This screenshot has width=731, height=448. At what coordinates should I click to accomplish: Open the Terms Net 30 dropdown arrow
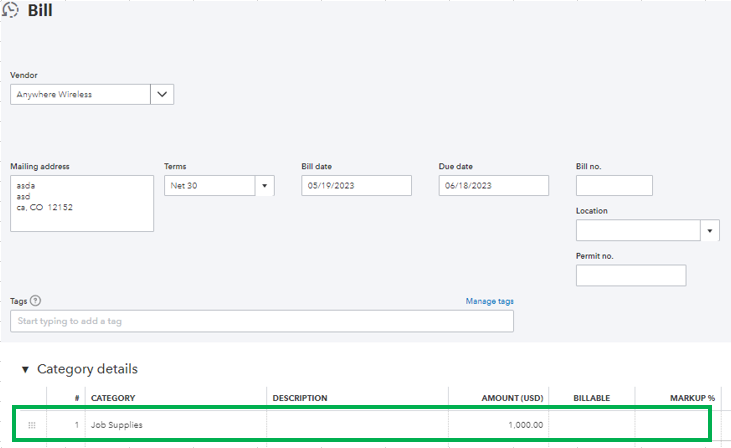pos(264,186)
